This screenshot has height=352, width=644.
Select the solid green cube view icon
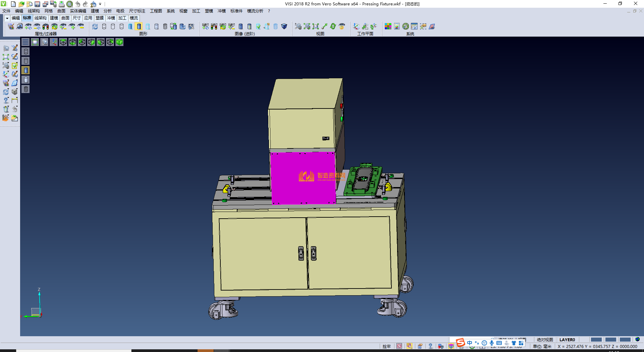point(119,42)
